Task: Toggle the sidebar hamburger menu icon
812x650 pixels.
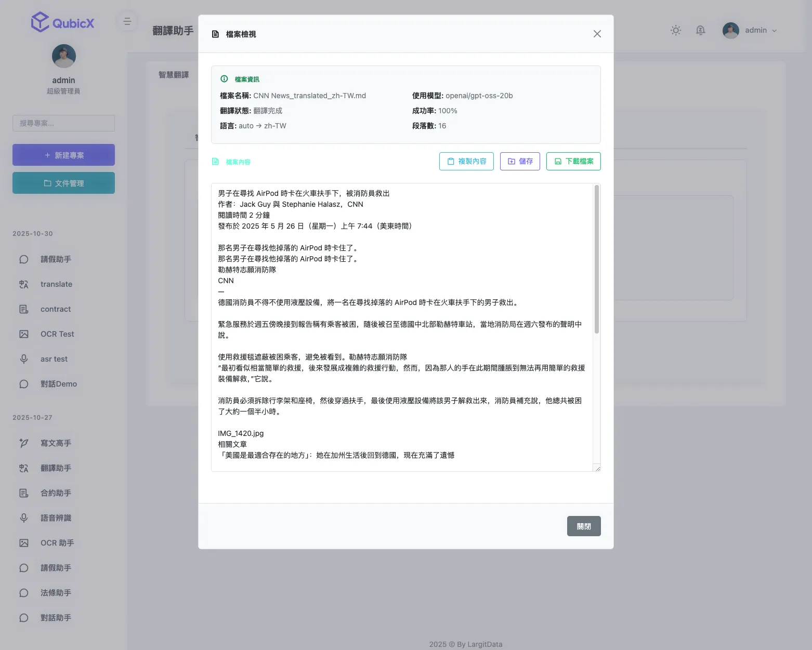Action: [127, 21]
